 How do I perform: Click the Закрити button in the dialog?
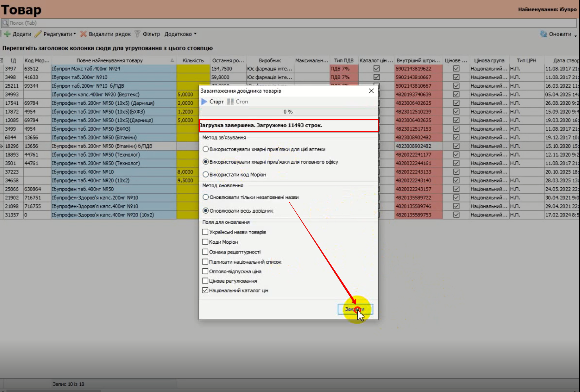pyautogui.click(x=355, y=309)
